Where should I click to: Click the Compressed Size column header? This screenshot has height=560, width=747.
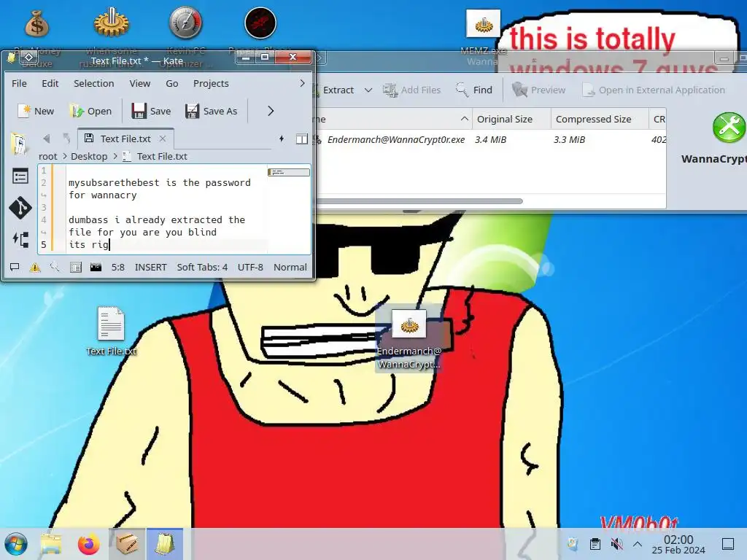tap(600, 119)
